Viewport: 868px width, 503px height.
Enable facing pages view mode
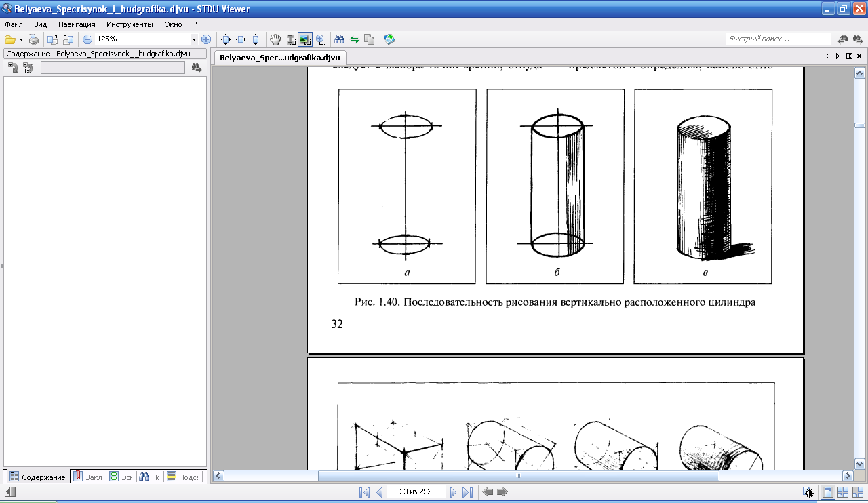click(x=843, y=493)
